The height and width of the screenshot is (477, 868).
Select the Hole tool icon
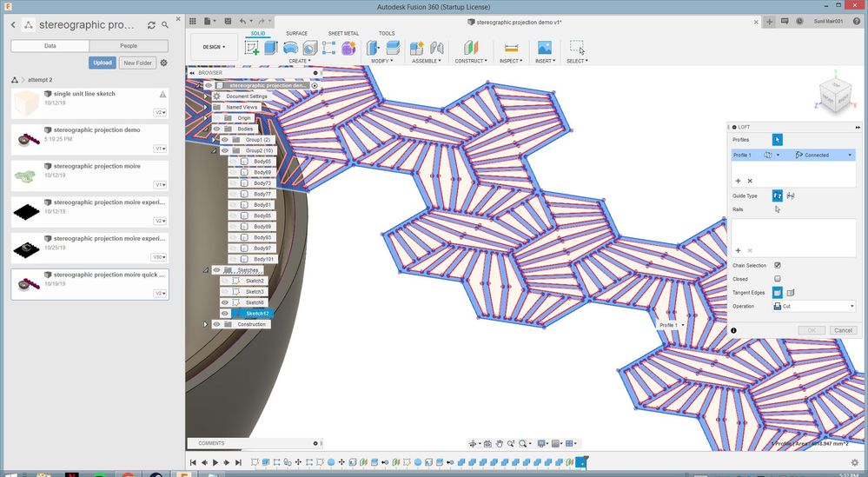click(310, 48)
